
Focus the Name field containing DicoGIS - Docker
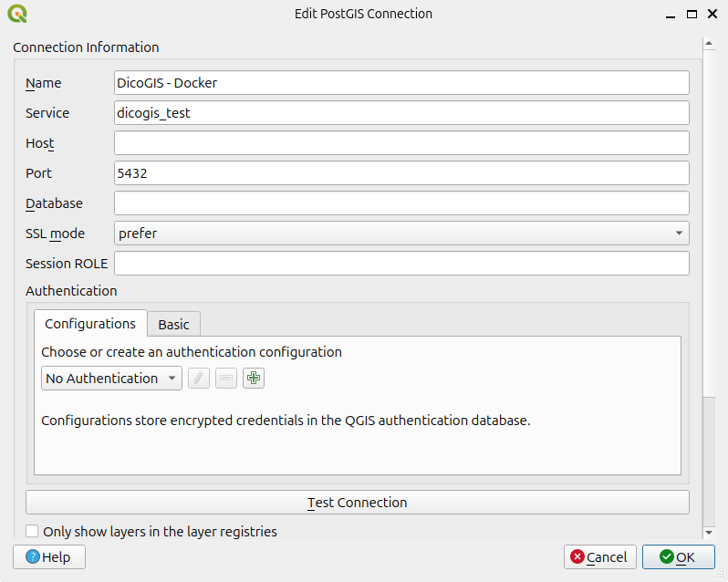[x=401, y=83]
